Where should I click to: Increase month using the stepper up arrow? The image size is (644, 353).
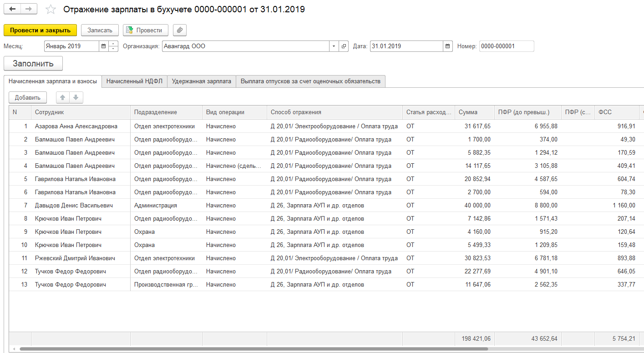pos(114,44)
